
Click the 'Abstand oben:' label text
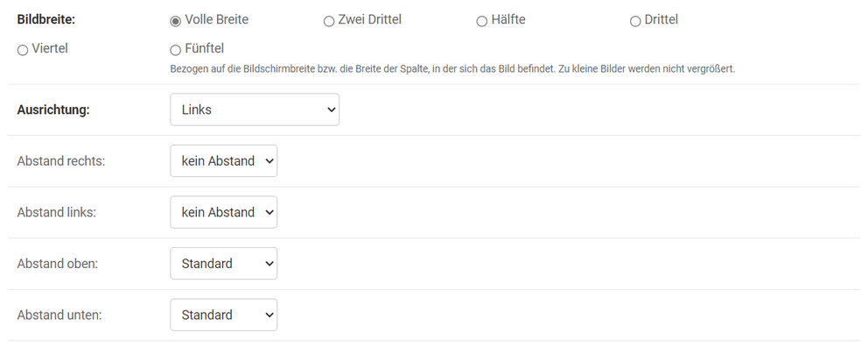[x=57, y=264]
